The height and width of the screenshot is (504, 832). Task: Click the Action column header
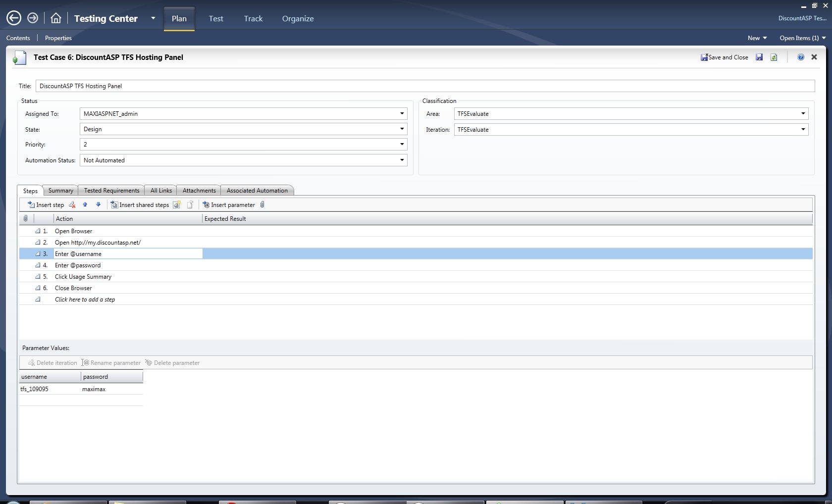tap(128, 219)
